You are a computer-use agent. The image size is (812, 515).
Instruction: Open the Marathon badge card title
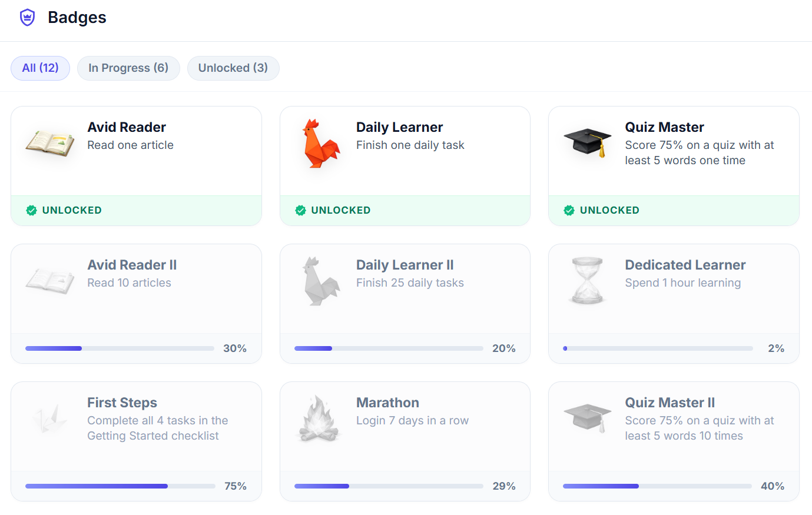[387, 403]
